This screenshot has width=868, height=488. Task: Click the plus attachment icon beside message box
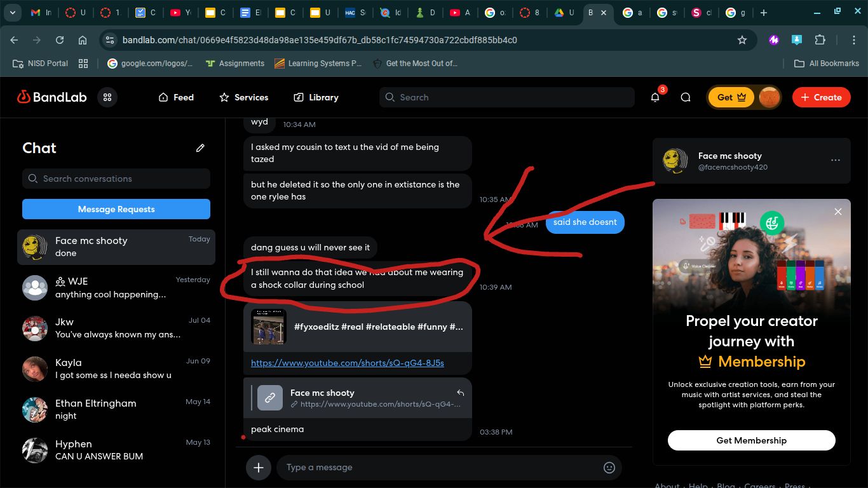point(259,468)
